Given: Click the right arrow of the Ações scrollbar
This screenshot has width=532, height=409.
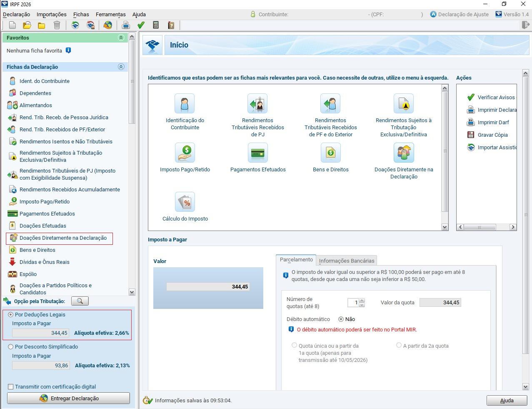Looking at the screenshot, I should [x=513, y=227].
